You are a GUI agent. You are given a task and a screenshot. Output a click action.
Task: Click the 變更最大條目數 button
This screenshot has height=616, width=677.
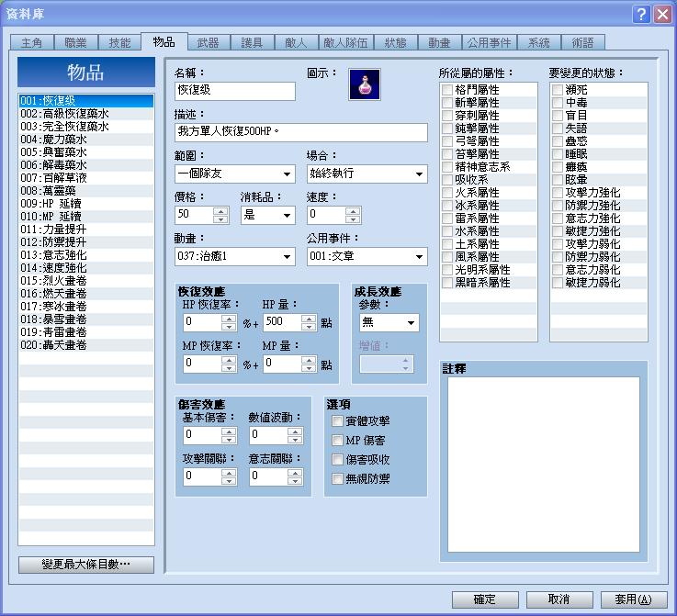(86, 565)
